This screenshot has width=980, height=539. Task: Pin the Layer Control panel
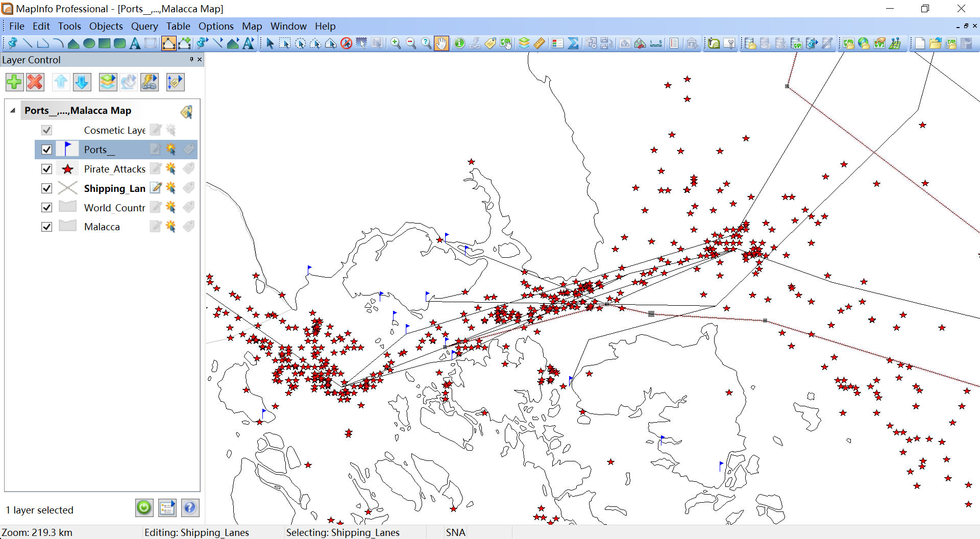pos(191,60)
